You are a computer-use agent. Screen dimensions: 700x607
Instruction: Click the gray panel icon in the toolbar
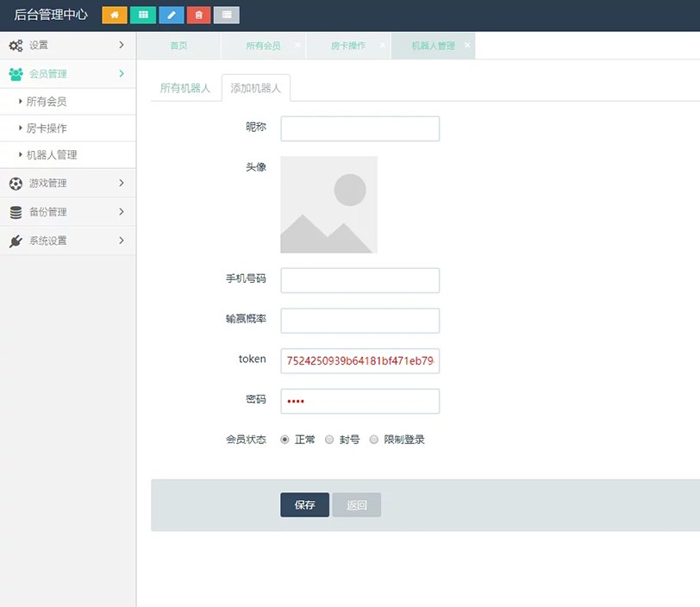[228, 15]
